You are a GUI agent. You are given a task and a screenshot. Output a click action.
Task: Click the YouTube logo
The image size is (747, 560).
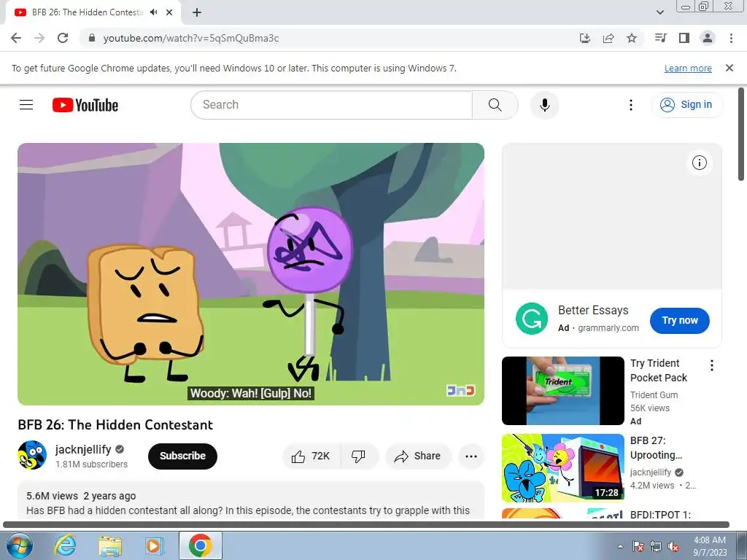coord(85,105)
